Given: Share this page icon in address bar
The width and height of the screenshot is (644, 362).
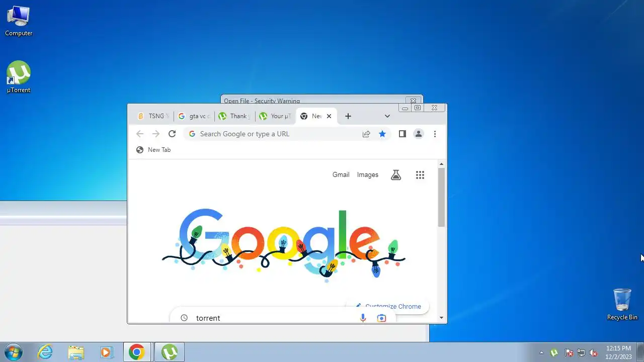Looking at the screenshot, I should coord(366,134).
